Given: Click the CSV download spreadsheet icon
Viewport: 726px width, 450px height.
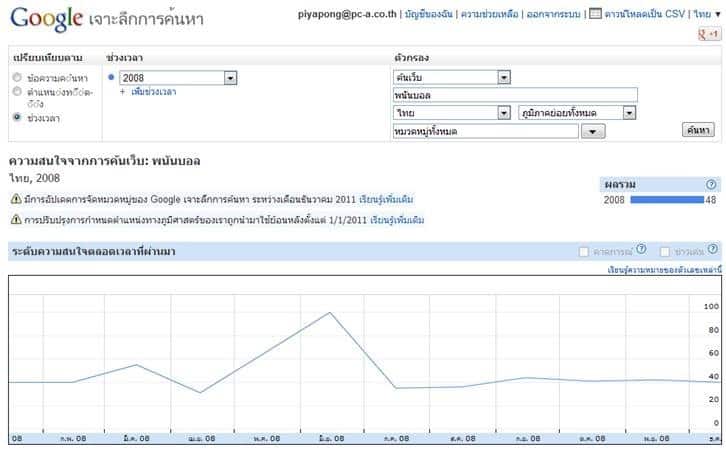Looking at the screenshot, I should pyautogui.click(x=595, y=15).
